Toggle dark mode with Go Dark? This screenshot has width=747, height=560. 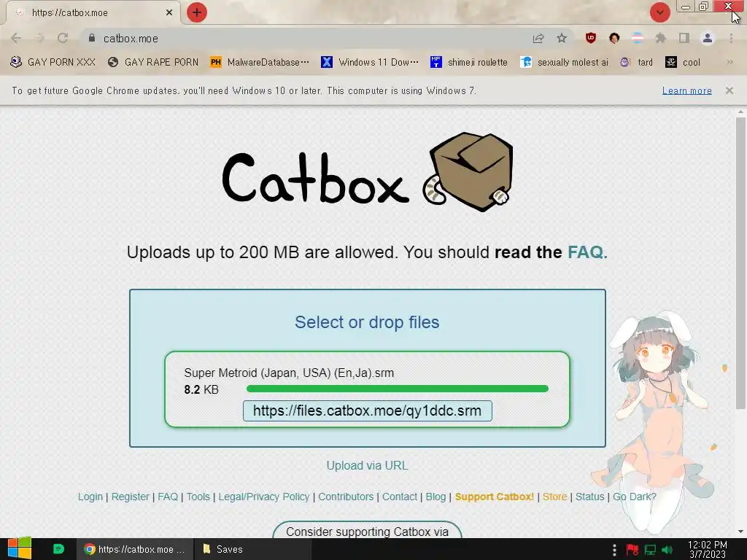click(x=634, y=497)
